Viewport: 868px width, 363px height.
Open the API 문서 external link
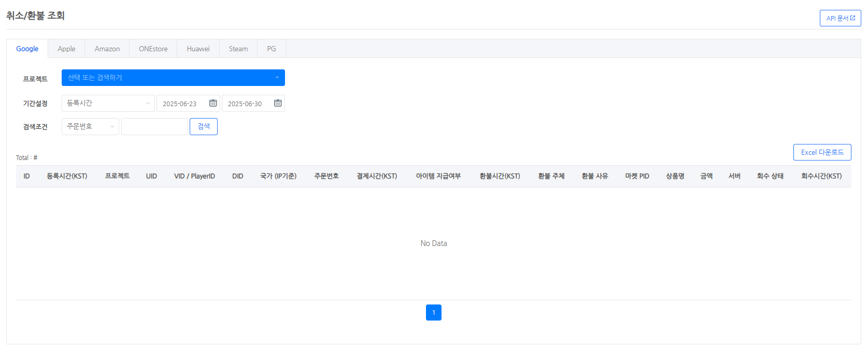pyautogui.click(x=840, y=18)
